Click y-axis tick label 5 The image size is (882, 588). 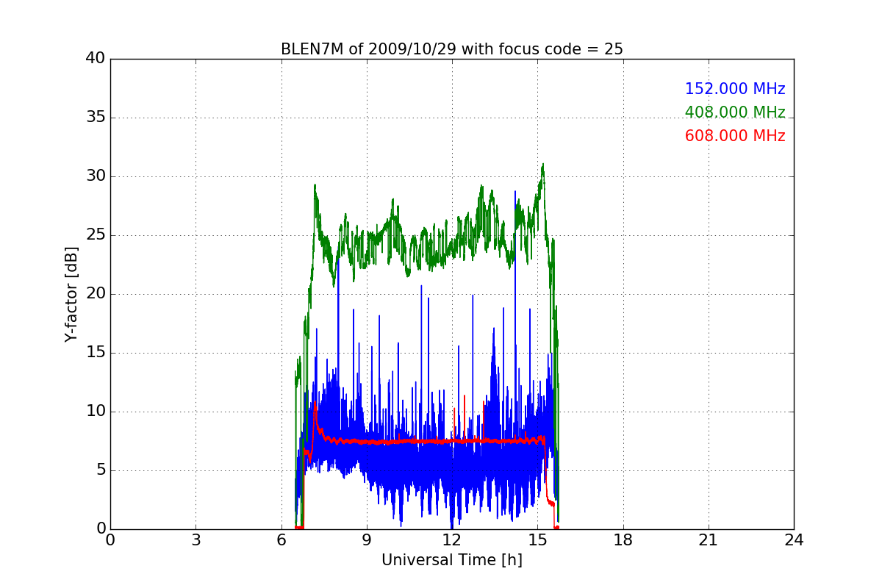(100, 470)
